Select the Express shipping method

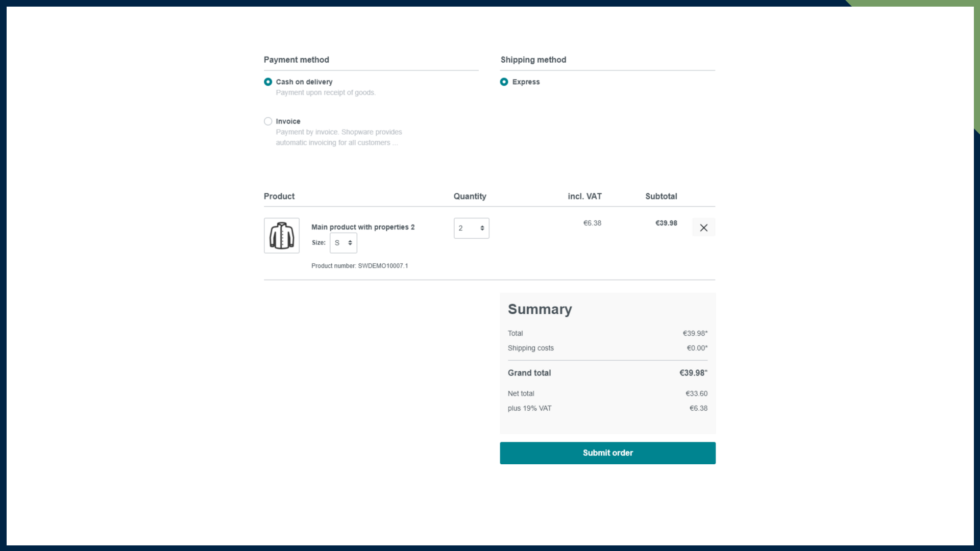click(x=504, y=82)
